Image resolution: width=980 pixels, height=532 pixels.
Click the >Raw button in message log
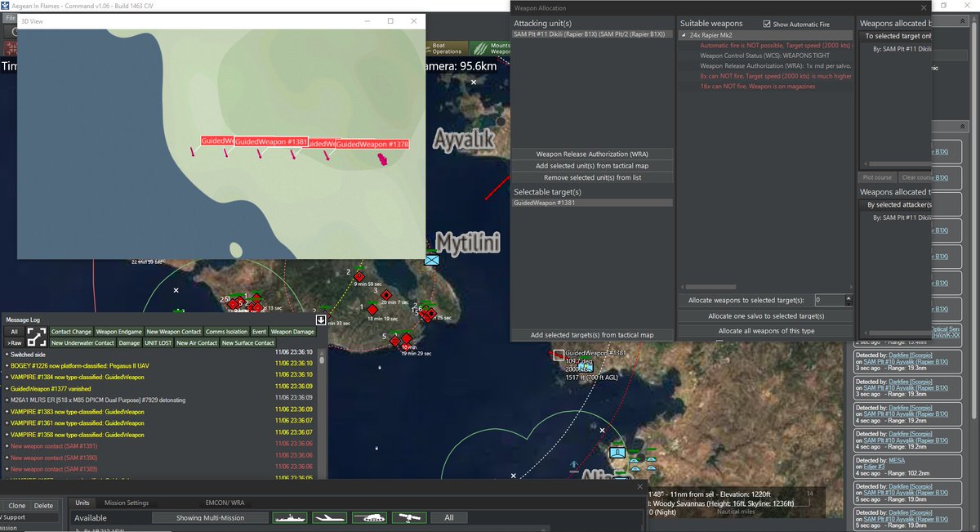tap(14, 342)
